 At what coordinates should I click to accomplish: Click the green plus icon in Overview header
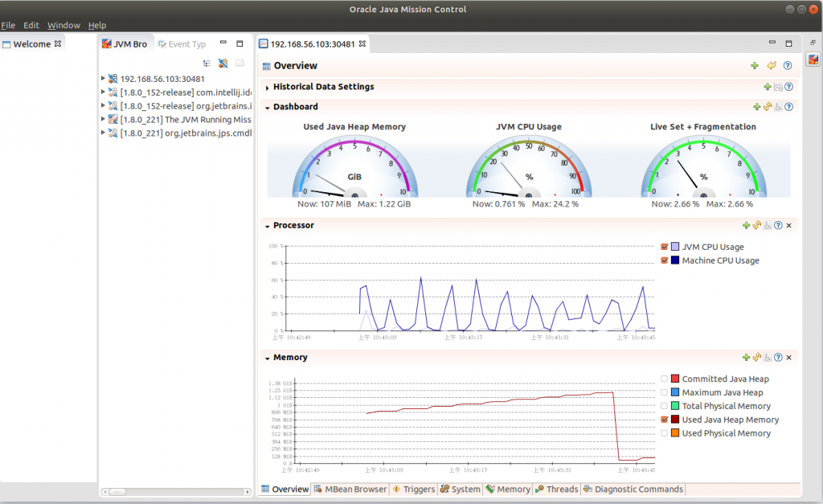(754, 66)
